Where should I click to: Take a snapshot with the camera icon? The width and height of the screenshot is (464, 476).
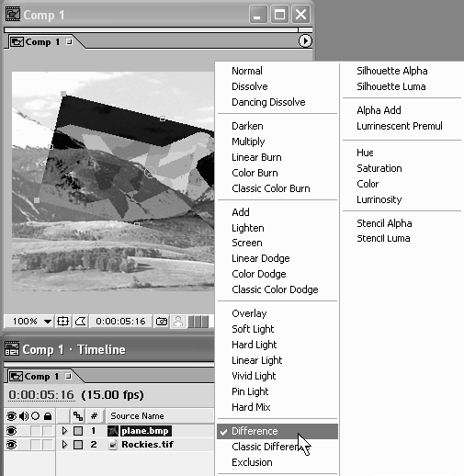click(162, 322)
